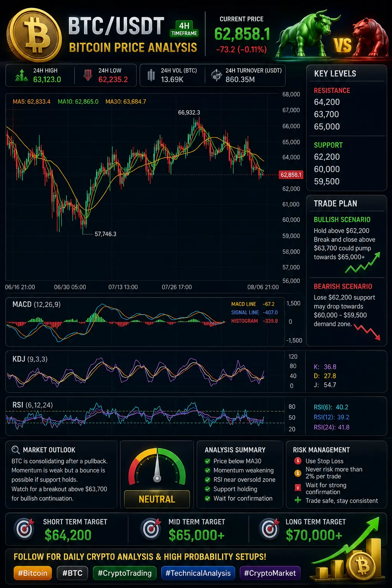Click the 24H Low red arrow icon
This screenshot has width=392, height=588.
[x=88, y=75]
